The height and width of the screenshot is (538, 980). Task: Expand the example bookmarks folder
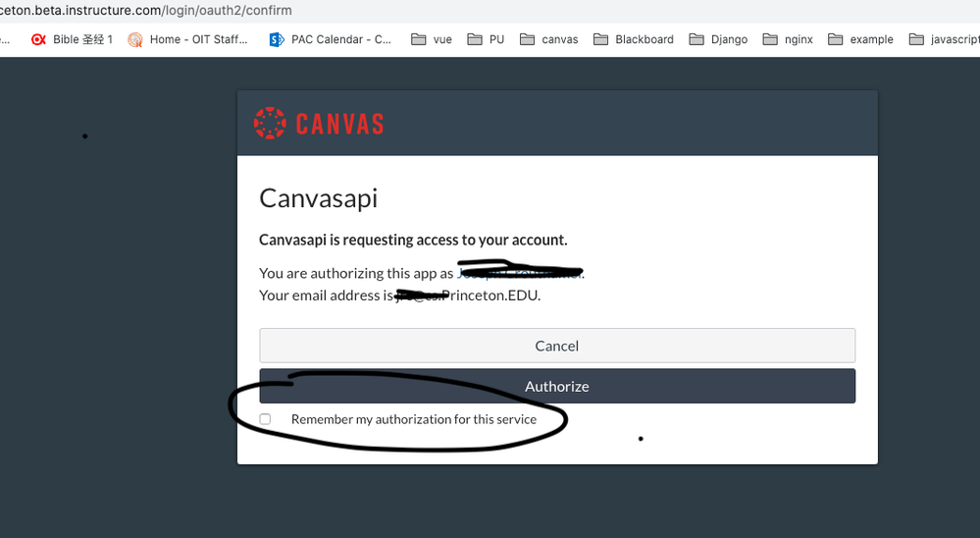[x=860, y=39]
